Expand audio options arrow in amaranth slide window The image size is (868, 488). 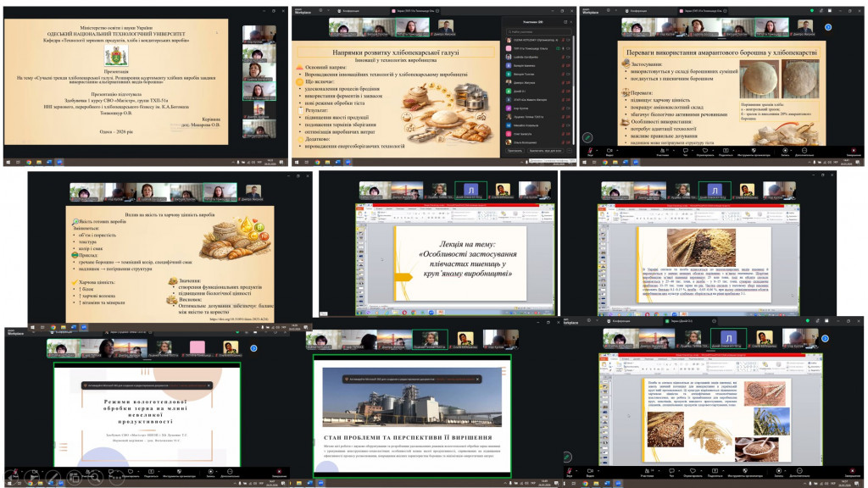pos(598,151)
